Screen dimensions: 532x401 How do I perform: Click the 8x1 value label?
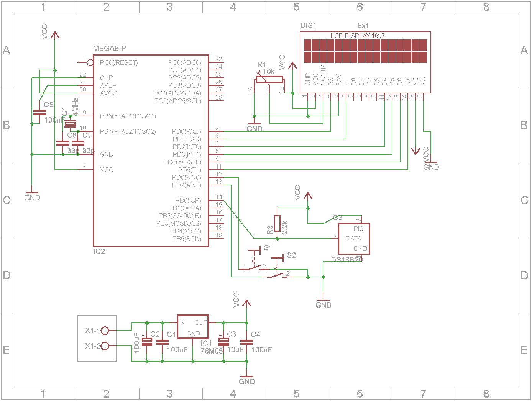click(x=363, y=25)
